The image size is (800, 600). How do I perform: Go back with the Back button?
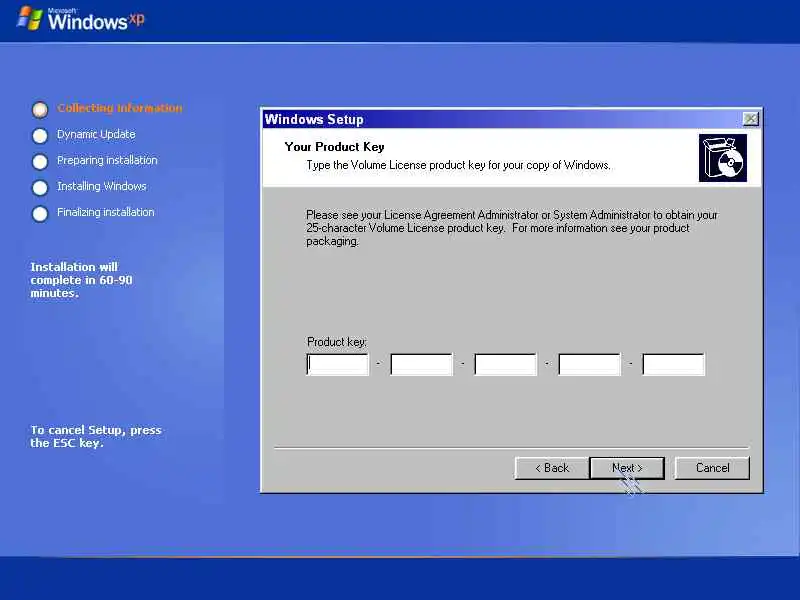tap(552, 468)
